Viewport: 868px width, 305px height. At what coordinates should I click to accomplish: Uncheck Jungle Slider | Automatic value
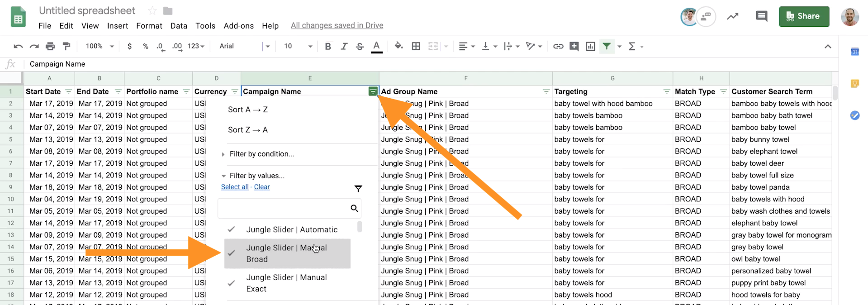[x=231, y=229]
